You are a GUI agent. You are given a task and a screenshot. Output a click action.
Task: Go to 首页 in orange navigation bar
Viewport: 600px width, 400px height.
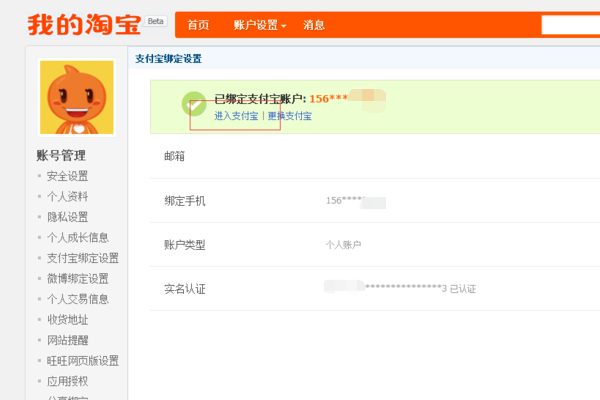click(198, 25)
